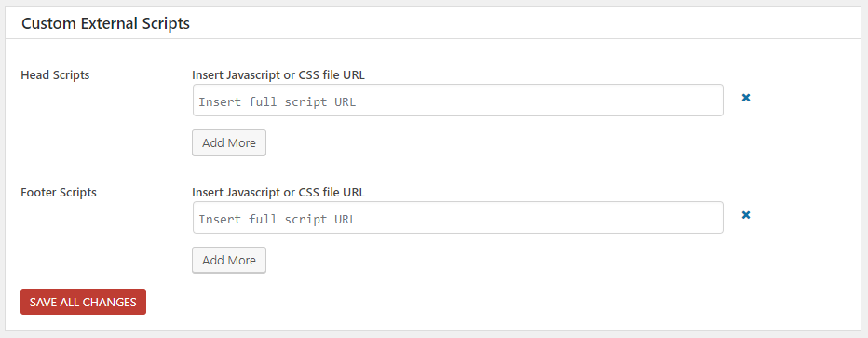Remove the Head Scripts URL row
Image resolution: width=868 pixels, height=338 pixels.
tap(746, 98)
